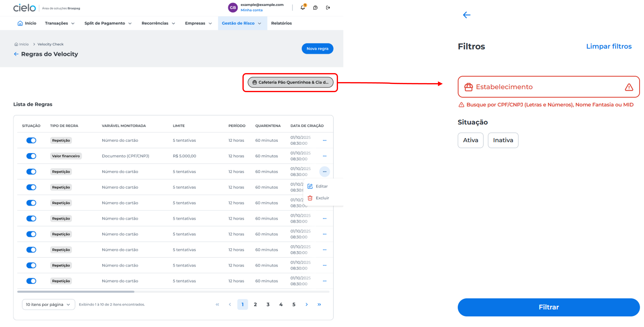This screenshot has width=644, height=327.
Task: Click the Cielo logo
Action: point(25,8)
